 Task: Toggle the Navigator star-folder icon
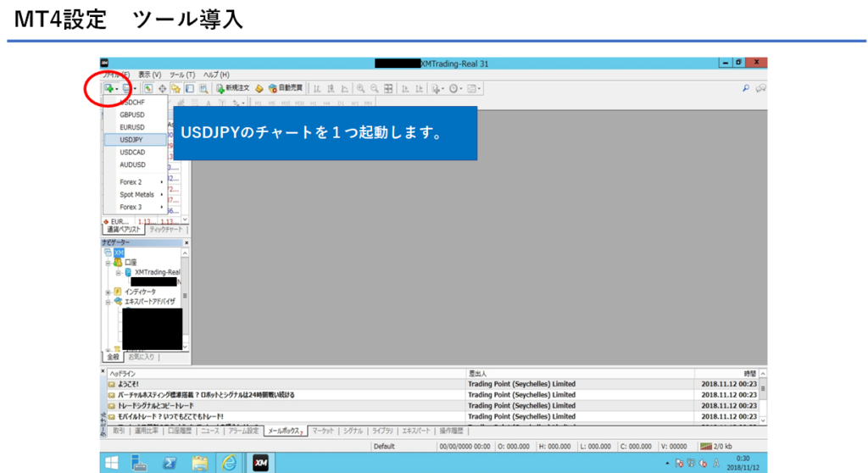point(175,88)
